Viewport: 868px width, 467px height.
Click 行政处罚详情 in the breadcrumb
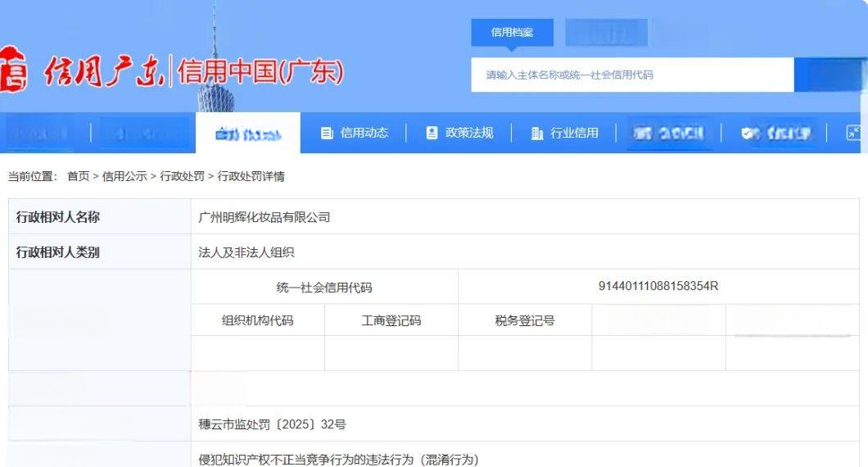(251, 176)
